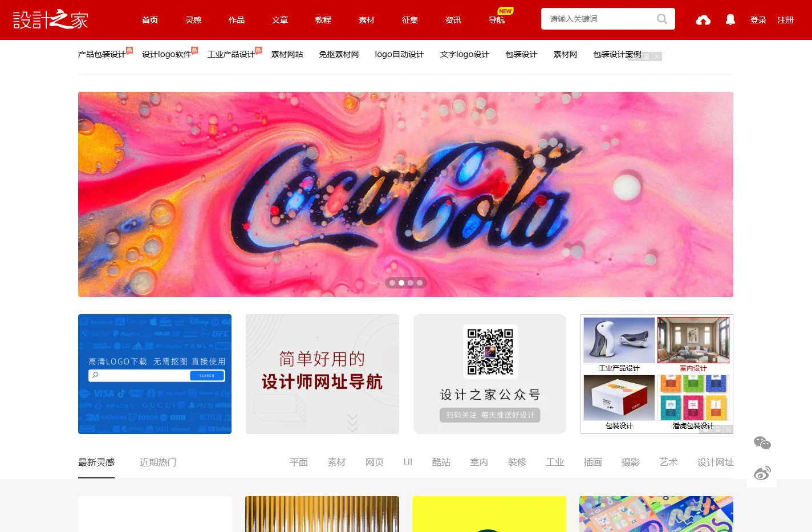Select fourth carousel dot
Screen dimensions: 812x532
[420, 283]
